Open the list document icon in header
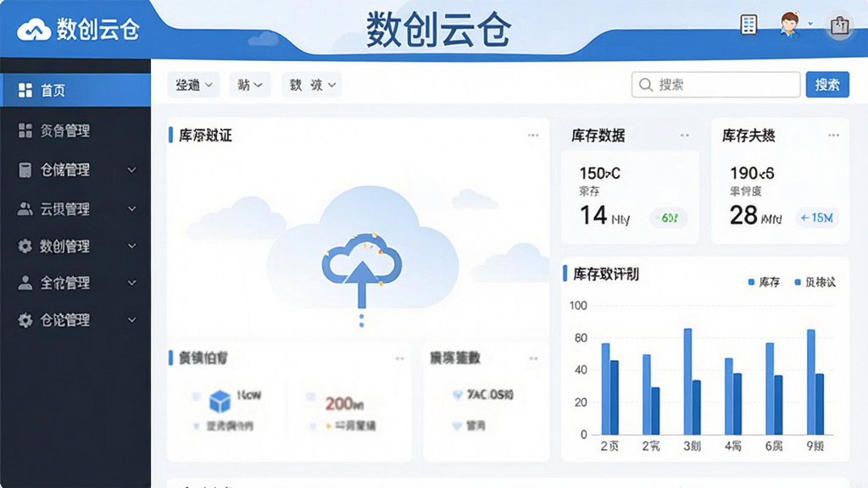868x488 pixels. pos(748,25)
